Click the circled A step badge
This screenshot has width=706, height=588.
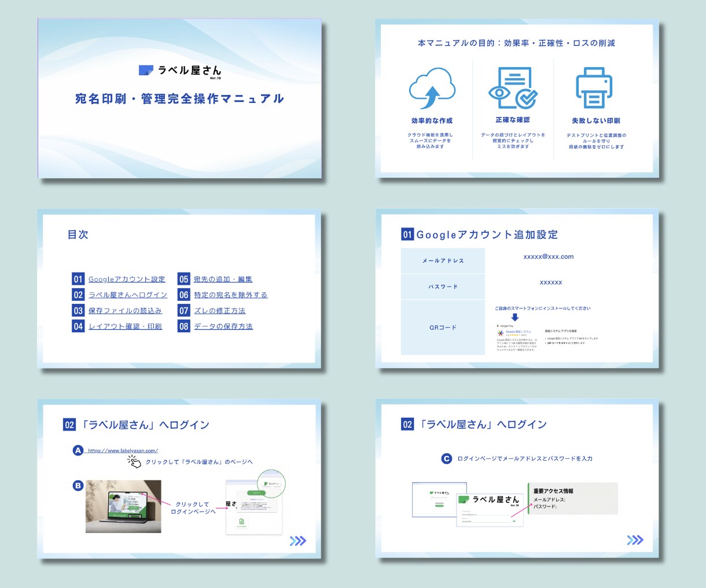[78, 450]
